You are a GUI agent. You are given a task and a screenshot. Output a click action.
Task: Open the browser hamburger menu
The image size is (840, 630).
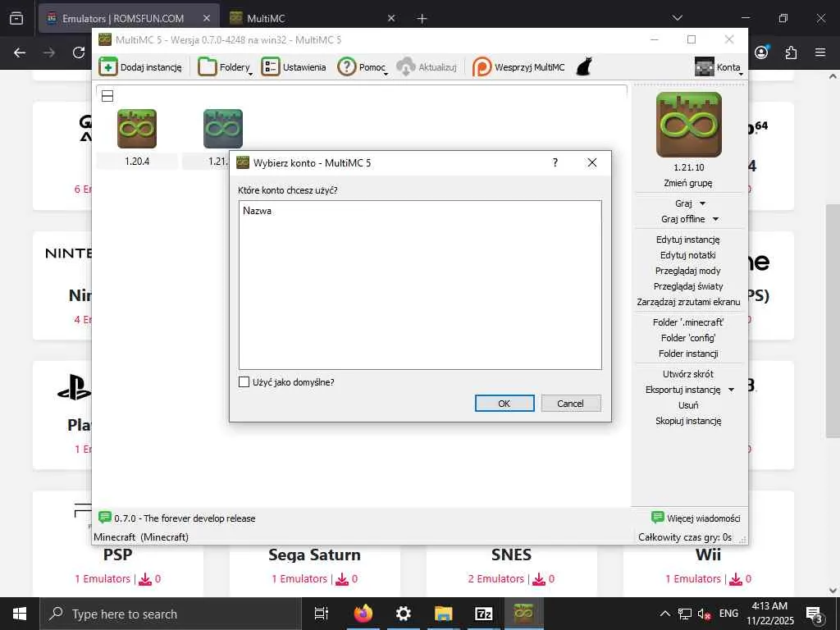click(x=820, y=52)
